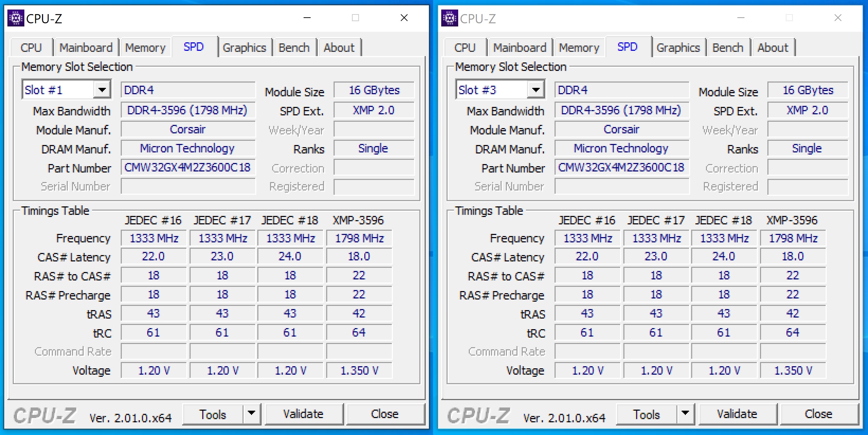Screen dimensions: 868x435
Task: Click Part Number field in Slot #3 window
Action: point(622,167)
